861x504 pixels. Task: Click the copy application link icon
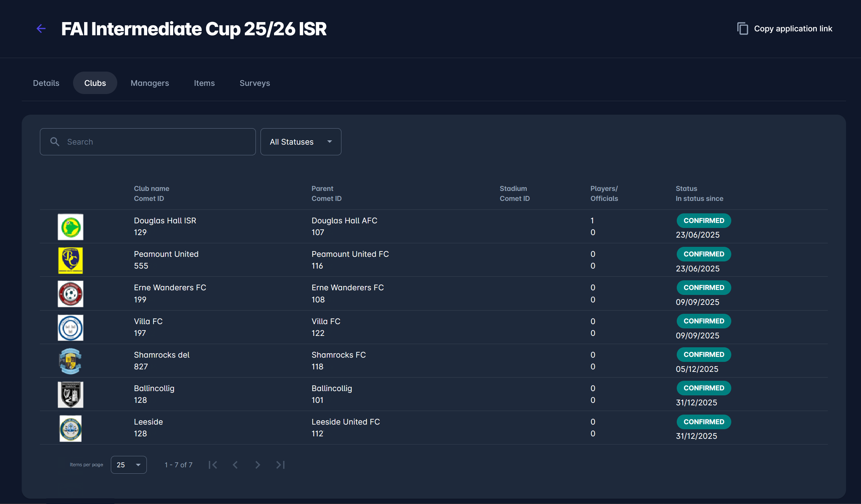(x=742, y=28)
